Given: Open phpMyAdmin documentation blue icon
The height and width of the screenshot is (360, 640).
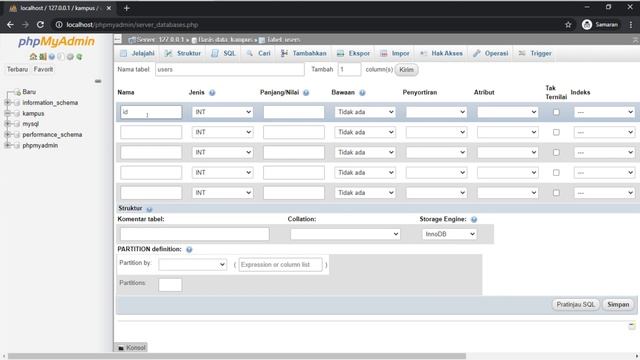Looking at the screenshot, I should click(x=52, y=57).
